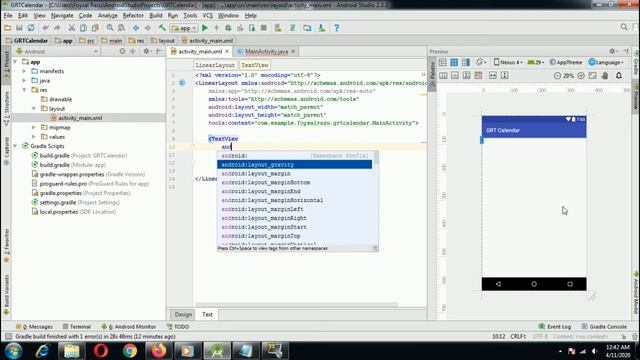Viewport: 640px width, 360px height.
Task: Click the bell warnings icon in Preview
Action: (x=619, y=76)
